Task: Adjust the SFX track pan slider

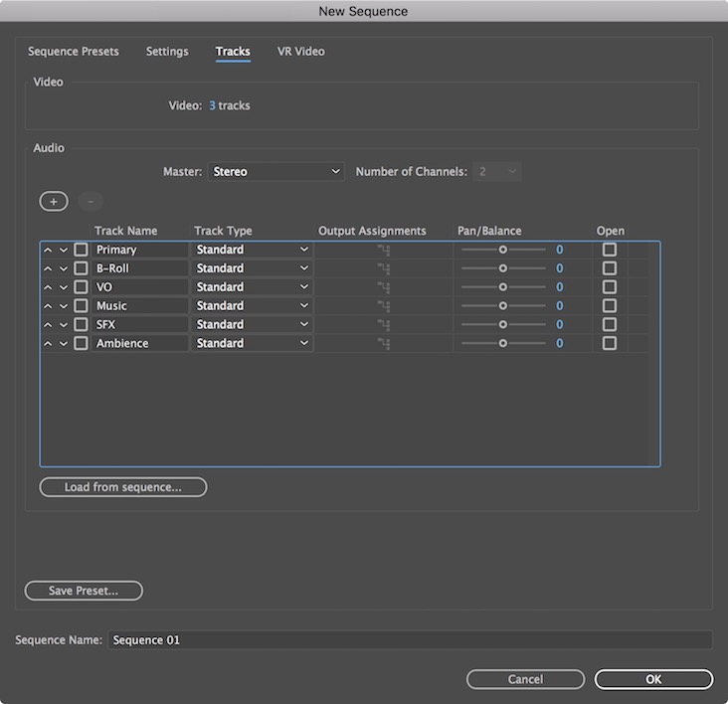Action: click(503, 324)
